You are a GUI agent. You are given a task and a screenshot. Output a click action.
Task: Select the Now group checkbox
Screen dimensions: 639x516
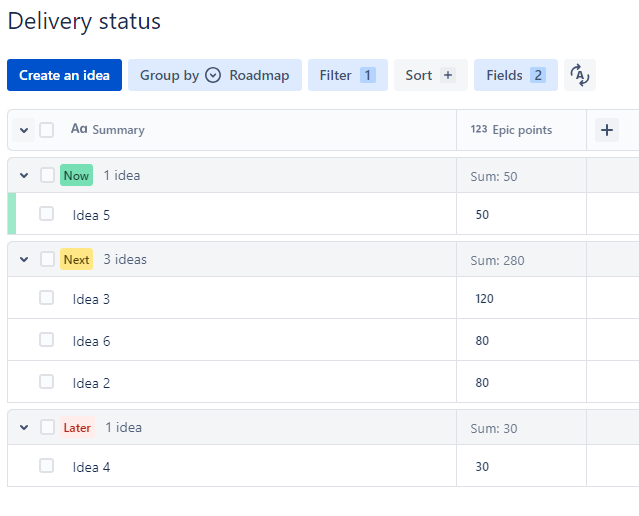coord(47,175)
